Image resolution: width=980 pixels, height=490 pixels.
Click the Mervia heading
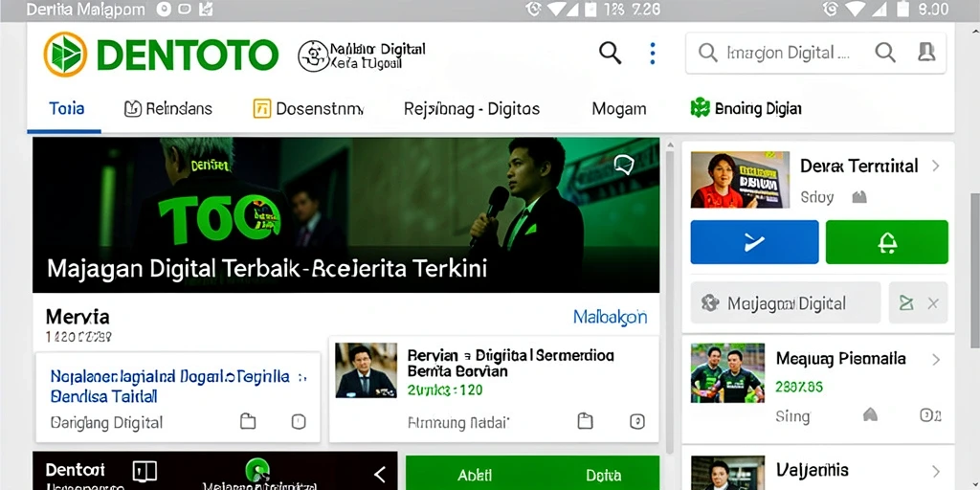coord(78,316)
